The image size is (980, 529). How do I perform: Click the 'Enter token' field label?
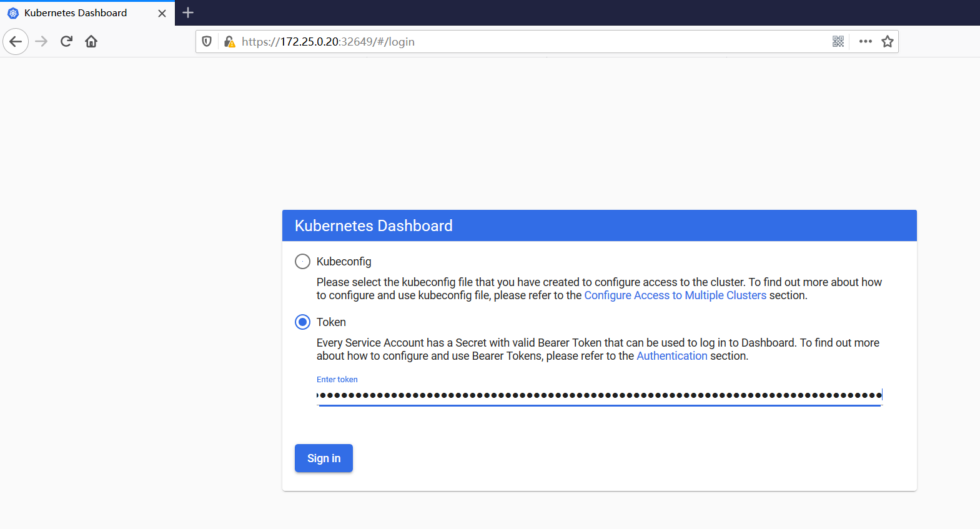pyautogui.click(x=337, y=379)
